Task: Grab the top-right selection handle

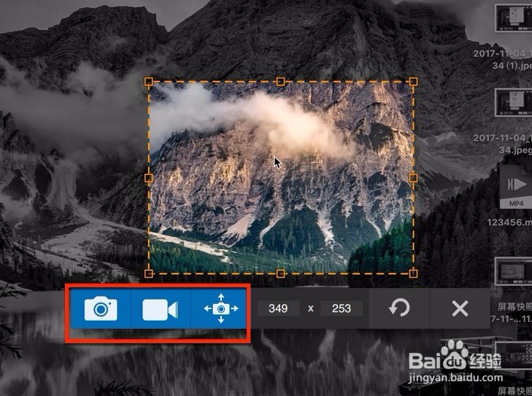Action: (413, 81)
